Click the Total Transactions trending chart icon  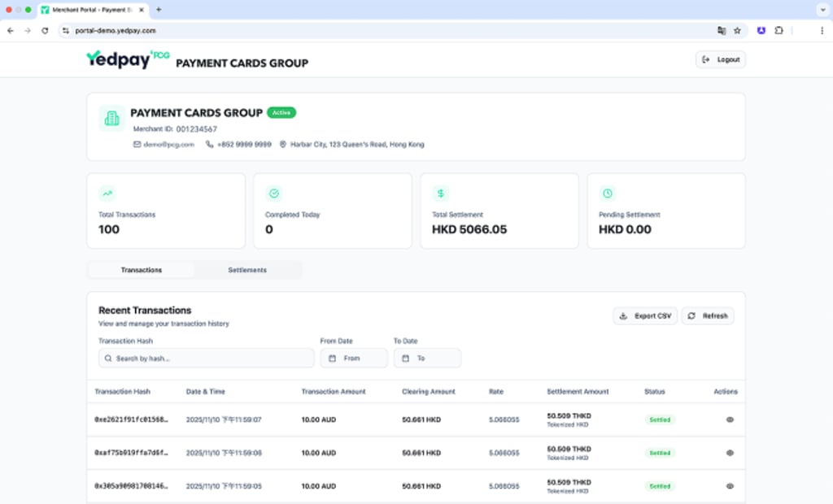pyautogui.click(x=107, y=193)
